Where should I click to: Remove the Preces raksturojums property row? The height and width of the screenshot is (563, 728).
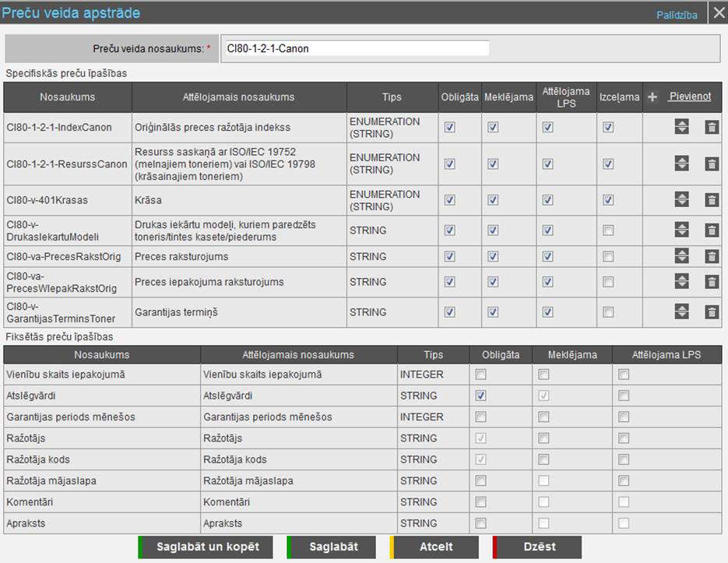coord(711,256)
